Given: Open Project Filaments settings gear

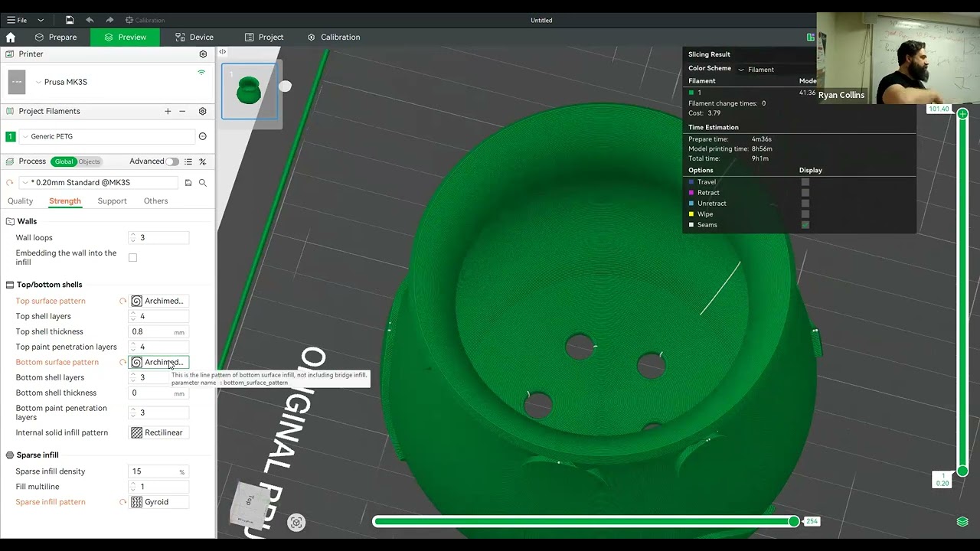Looking at the screenshot, I should (x=202, y=111).
